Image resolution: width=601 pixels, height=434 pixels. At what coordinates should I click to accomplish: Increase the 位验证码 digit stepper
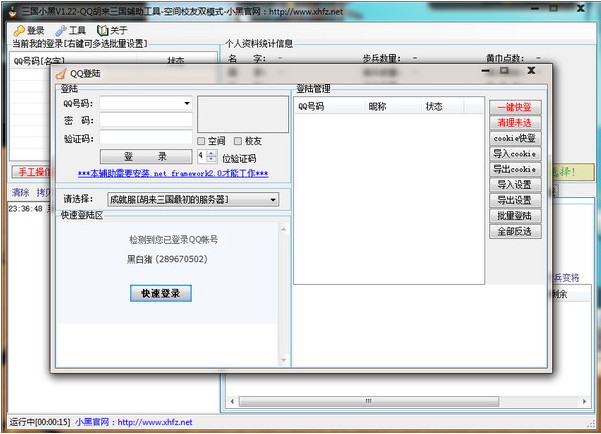coord(212,153)
